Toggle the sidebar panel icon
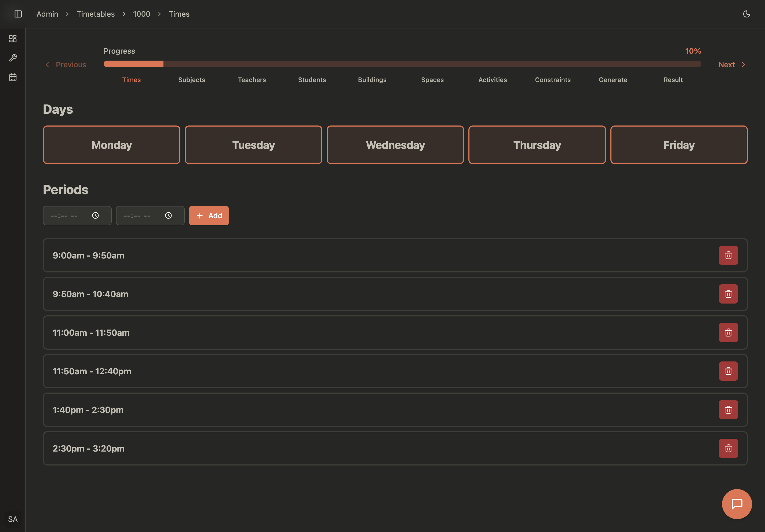This screenshot has width=765, height=532. pyautogui.click(x=18, y=14)
